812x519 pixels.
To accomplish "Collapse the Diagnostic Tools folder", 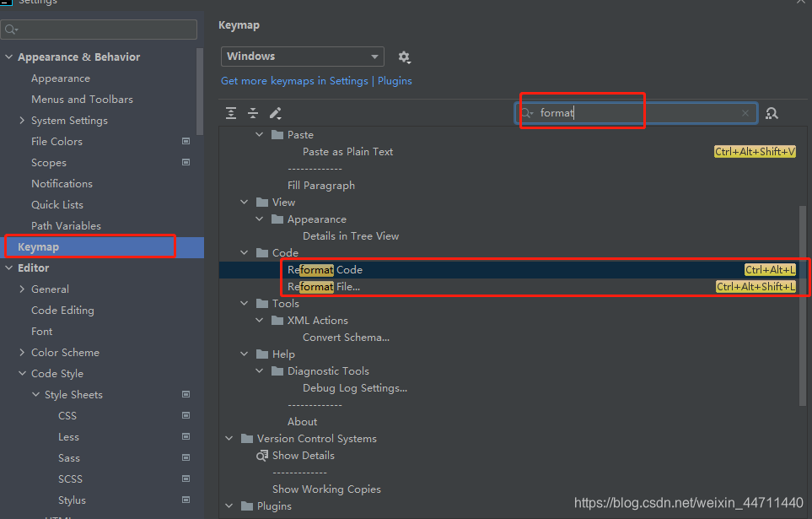I will pyautogui.click(x=260, y=370).
